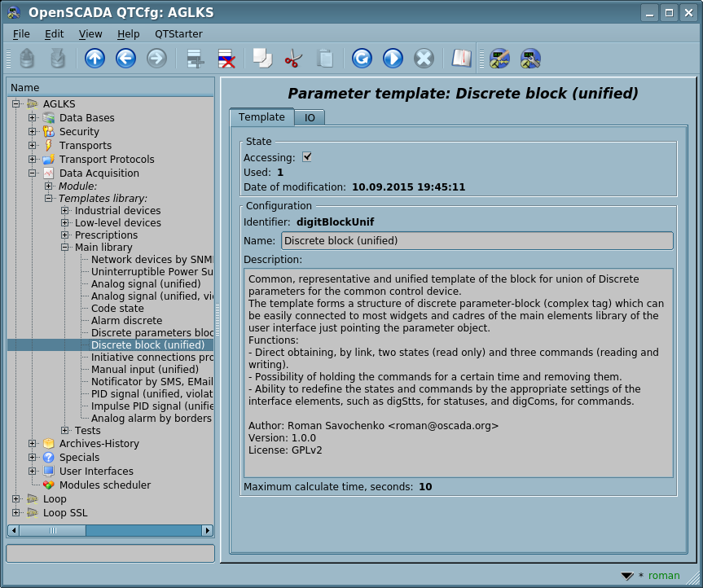Click the Name input field

[x=477, y=241]
